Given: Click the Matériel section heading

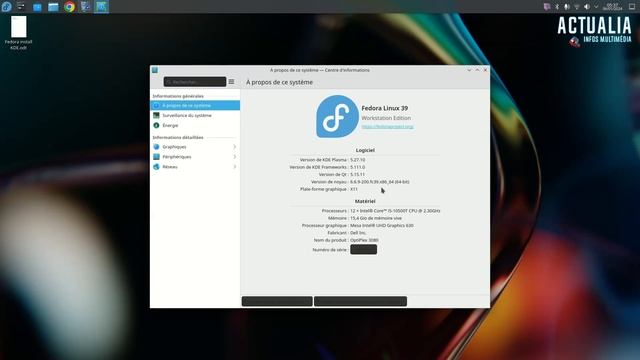Looking at the screenshot, I should click(x=365, y=201).
